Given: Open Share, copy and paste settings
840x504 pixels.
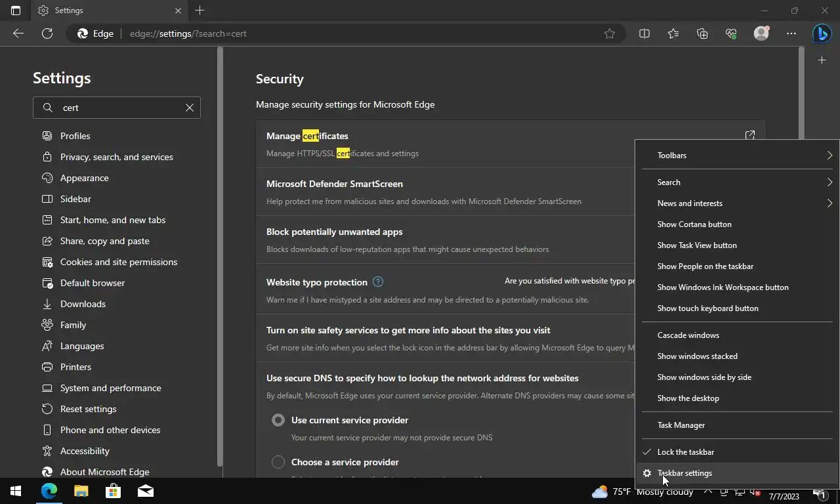Looking at the screenshot, I should pos(105,241).
